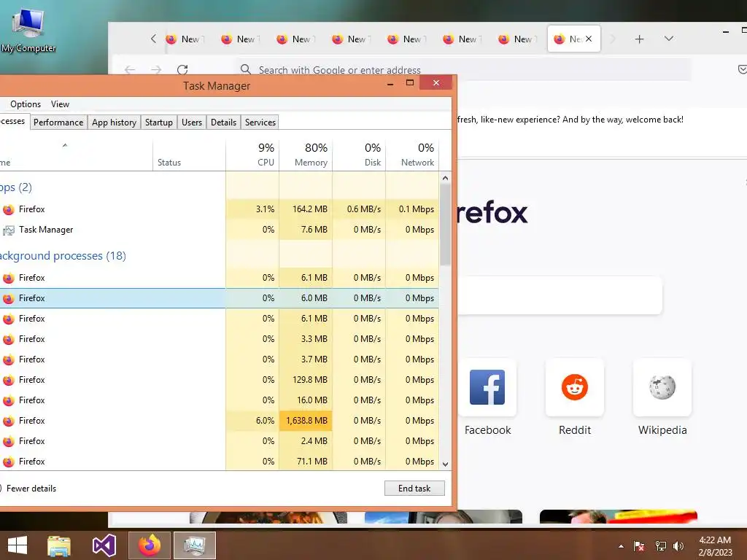The image size is (747, 560).
Task: Maximize the Task Manager window
Action: 410,83
